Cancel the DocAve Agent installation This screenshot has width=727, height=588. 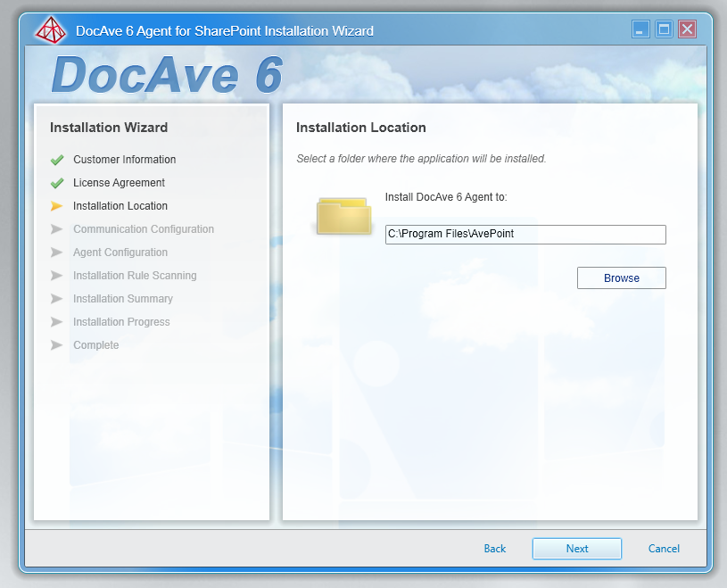click(664, 549)
